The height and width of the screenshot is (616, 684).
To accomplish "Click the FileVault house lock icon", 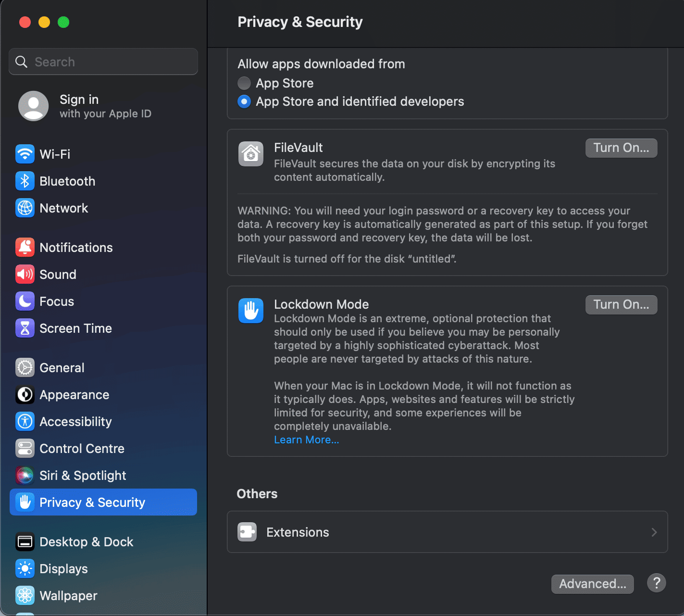I will (251, 154).
